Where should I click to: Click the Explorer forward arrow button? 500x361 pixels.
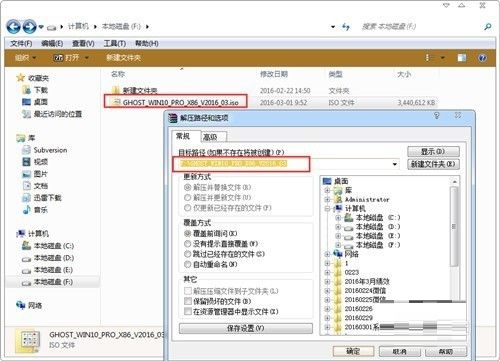tap(29, 27)
